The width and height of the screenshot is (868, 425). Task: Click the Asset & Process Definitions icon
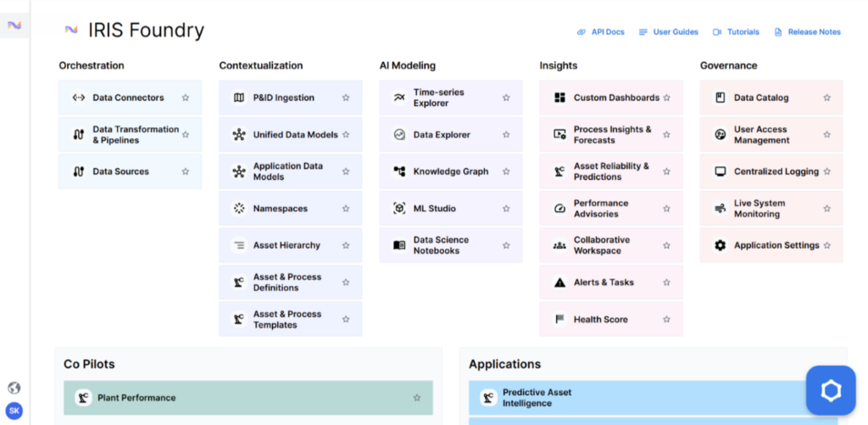[239, 282]
